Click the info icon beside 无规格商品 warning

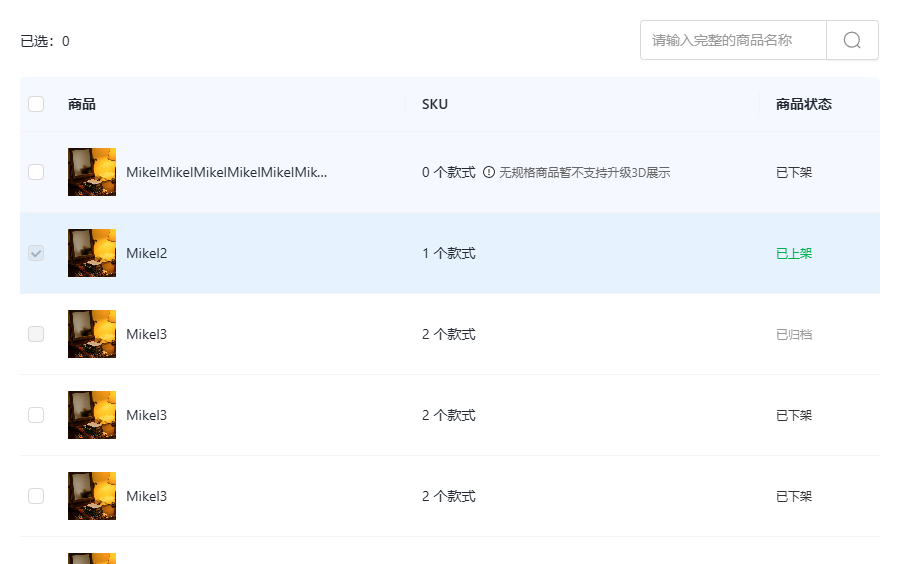pos(489,172)
